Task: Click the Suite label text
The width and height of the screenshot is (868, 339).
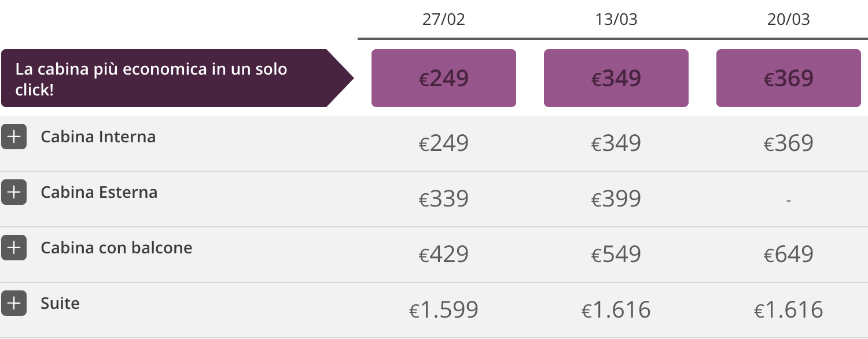Action: [x=60, y=303]
